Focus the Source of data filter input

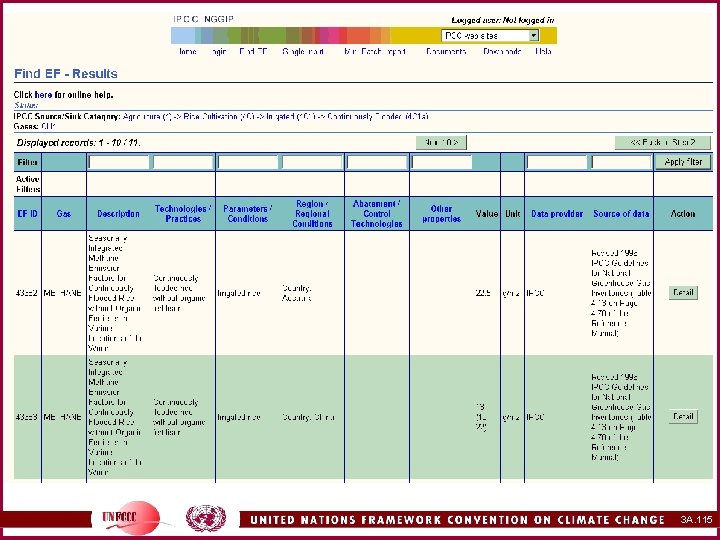tap(621, 162)
